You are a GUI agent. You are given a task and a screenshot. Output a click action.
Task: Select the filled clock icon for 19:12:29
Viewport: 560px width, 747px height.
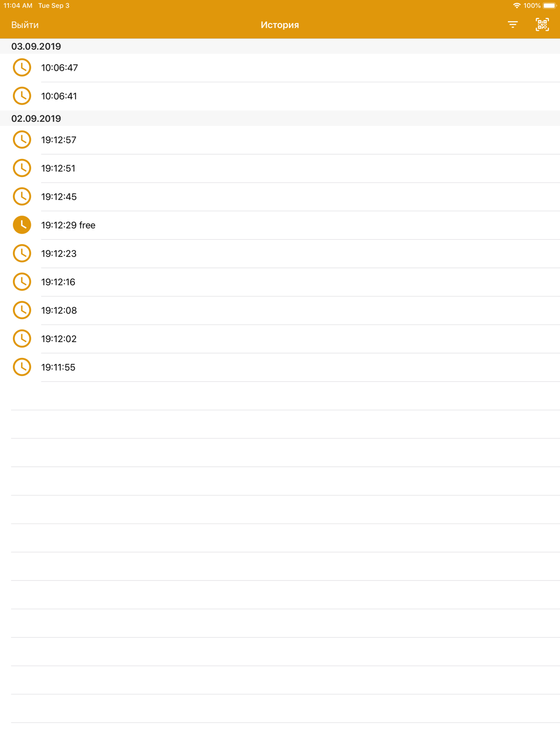[x=22, y=225]
